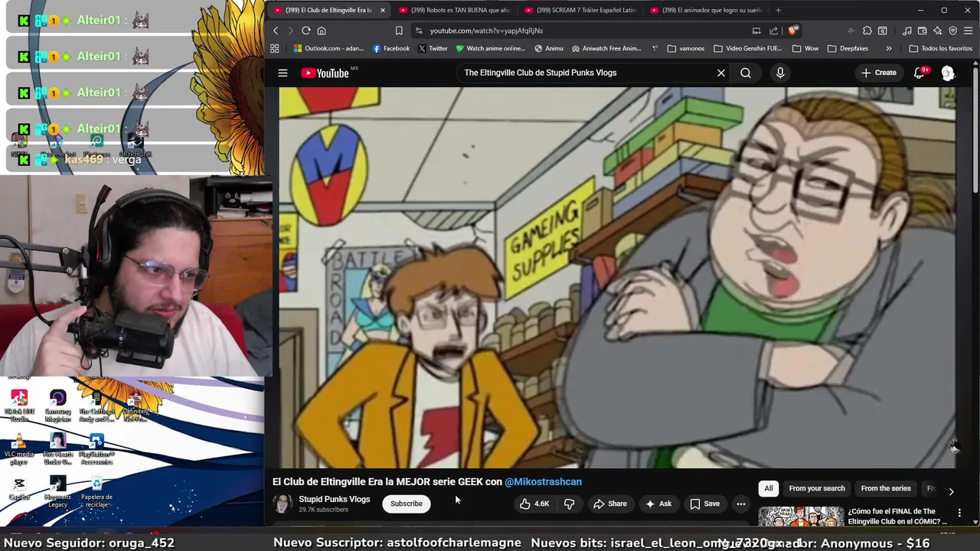
Task: Expand the vamonos bookmarks folder
Action: pos(686,48)
